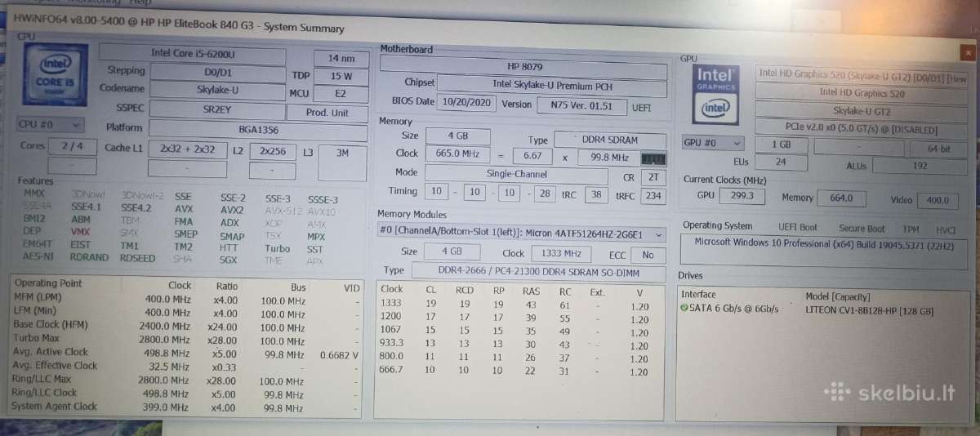
Task: Click the DDR4-2666 / PC4-21300 module type field
Action: 537,270
